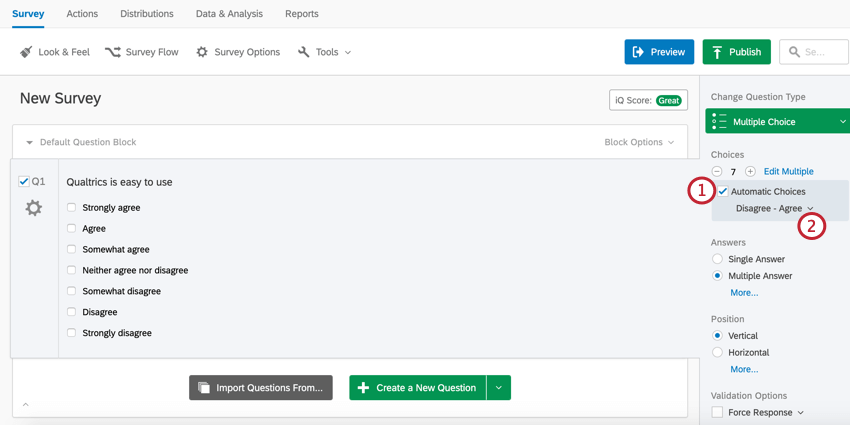Toggle the Automatic Choices checkbox

[723, 191]
